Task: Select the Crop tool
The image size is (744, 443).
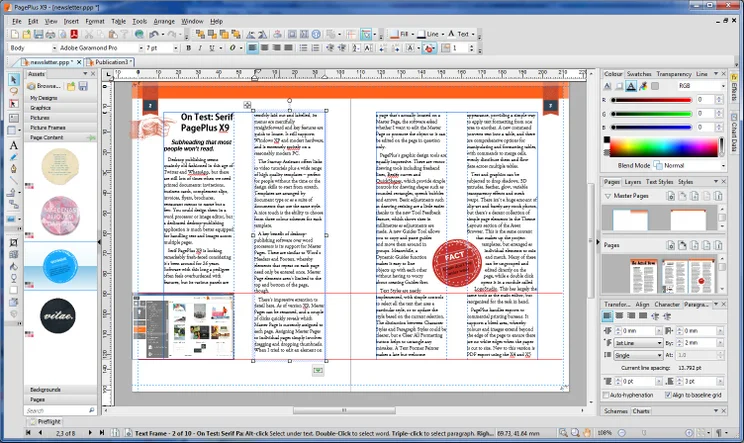Action: coord(14,243)
